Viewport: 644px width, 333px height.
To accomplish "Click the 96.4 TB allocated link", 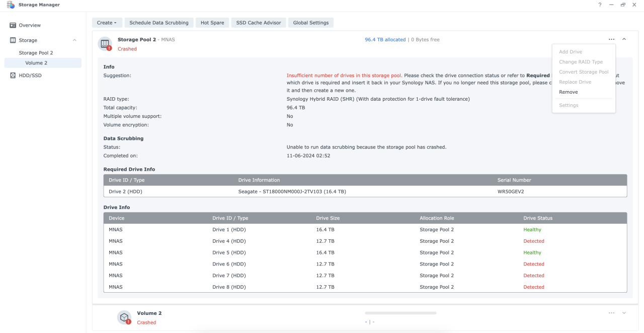I will [x=385, y=40].
